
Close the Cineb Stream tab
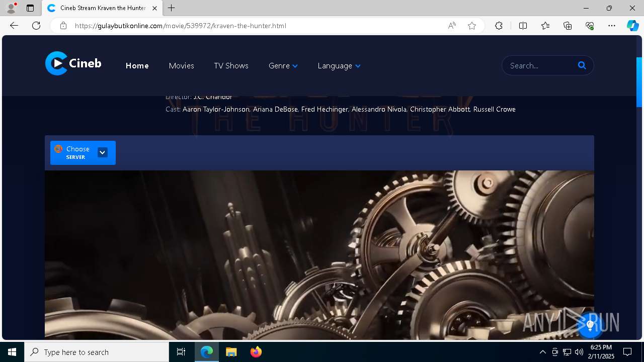pyautogui.click(x=154, y=8)
